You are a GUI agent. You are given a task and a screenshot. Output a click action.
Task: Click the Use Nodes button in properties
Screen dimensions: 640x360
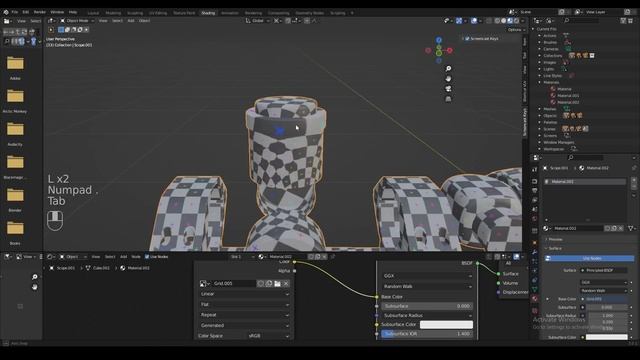click(589, 258)
